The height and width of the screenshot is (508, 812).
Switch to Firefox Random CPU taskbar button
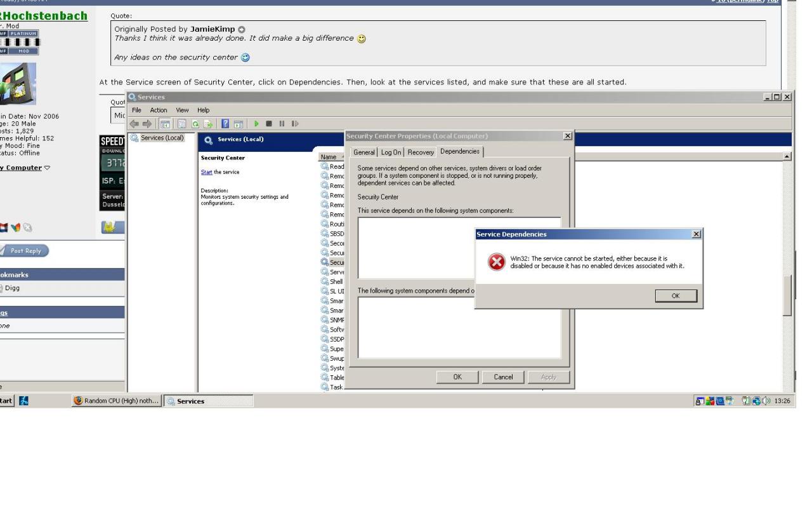(116, 401)
